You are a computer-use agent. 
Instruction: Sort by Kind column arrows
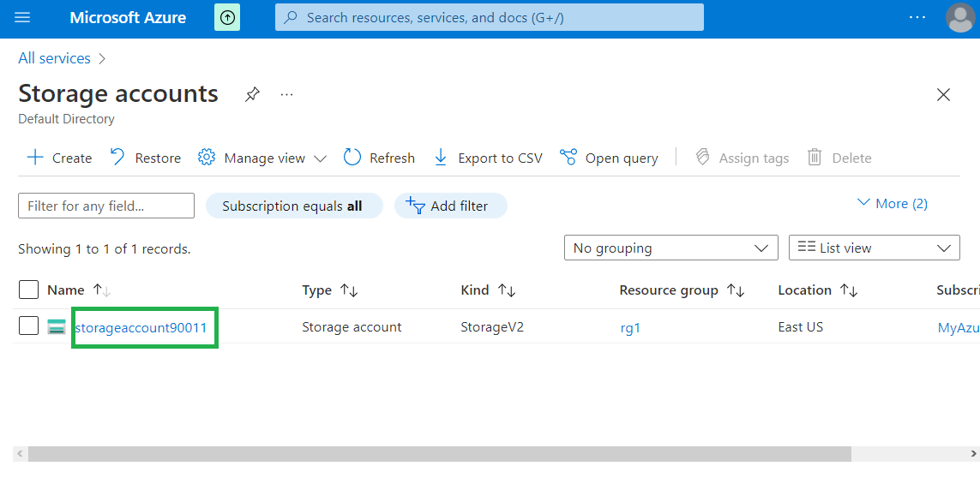506,290
